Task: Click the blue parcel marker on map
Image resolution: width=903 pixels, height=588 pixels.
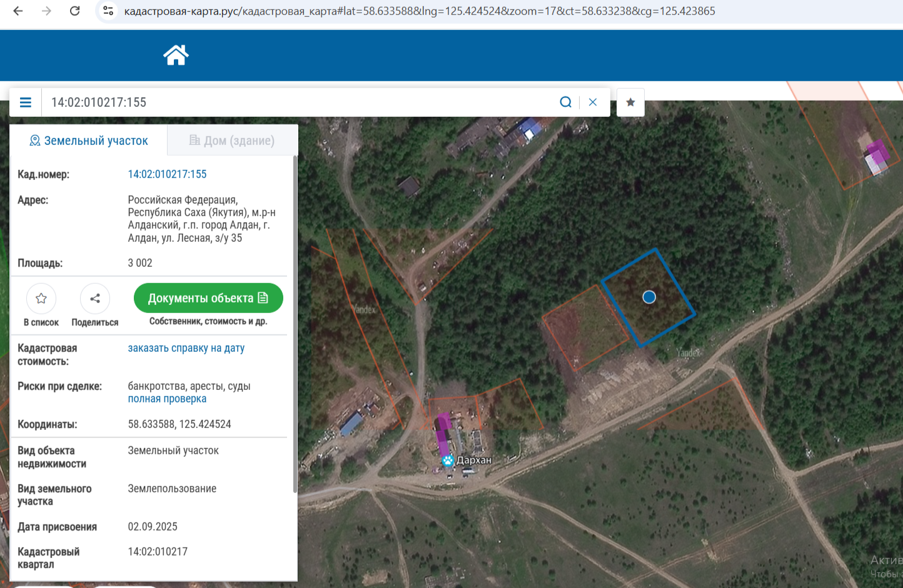Action: [x=649, y=297]
